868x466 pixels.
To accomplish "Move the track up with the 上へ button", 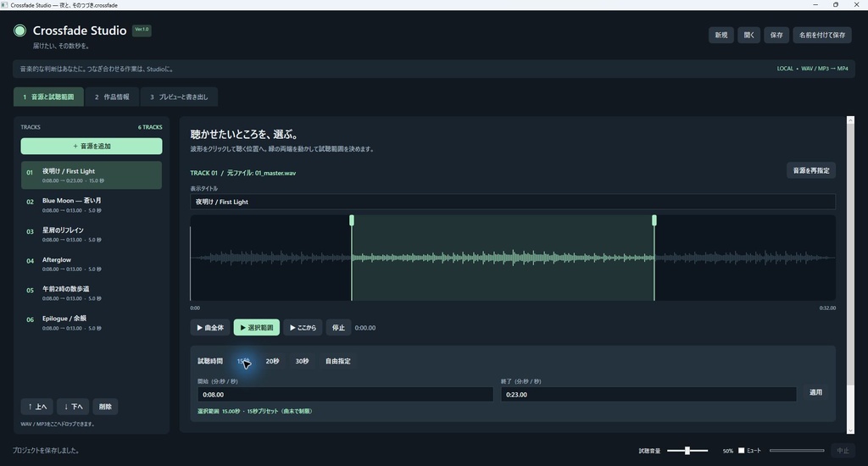I will point(37,407).
